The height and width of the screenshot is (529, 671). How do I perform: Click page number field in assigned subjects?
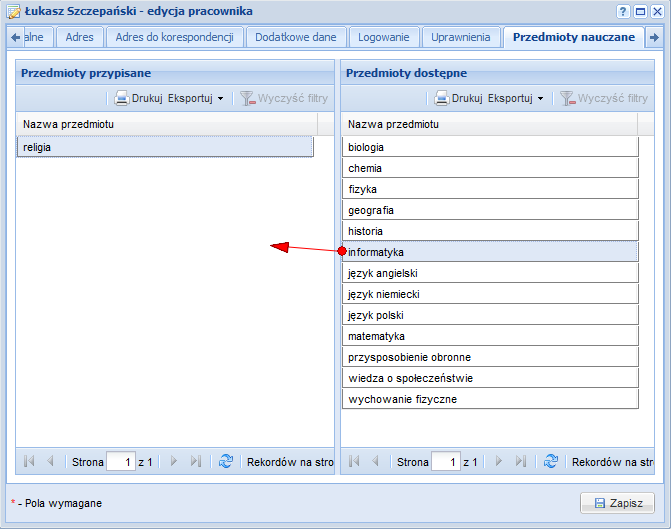[121, 462]
